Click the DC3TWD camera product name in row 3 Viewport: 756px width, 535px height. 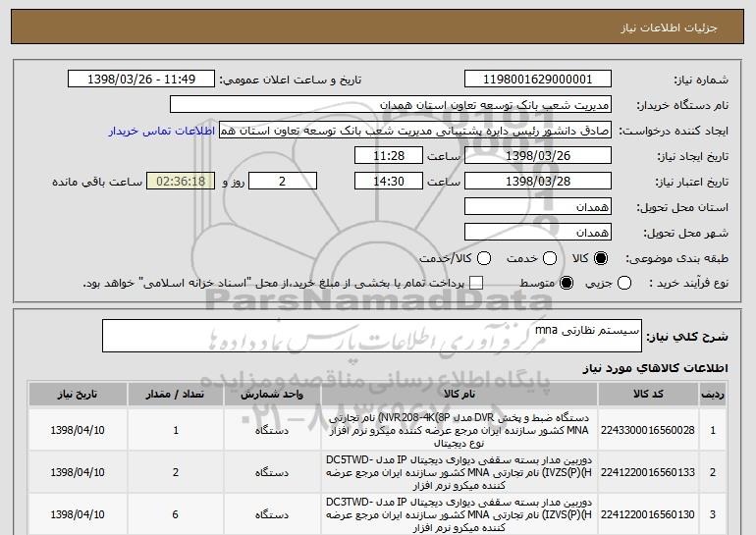coord(459,514)
